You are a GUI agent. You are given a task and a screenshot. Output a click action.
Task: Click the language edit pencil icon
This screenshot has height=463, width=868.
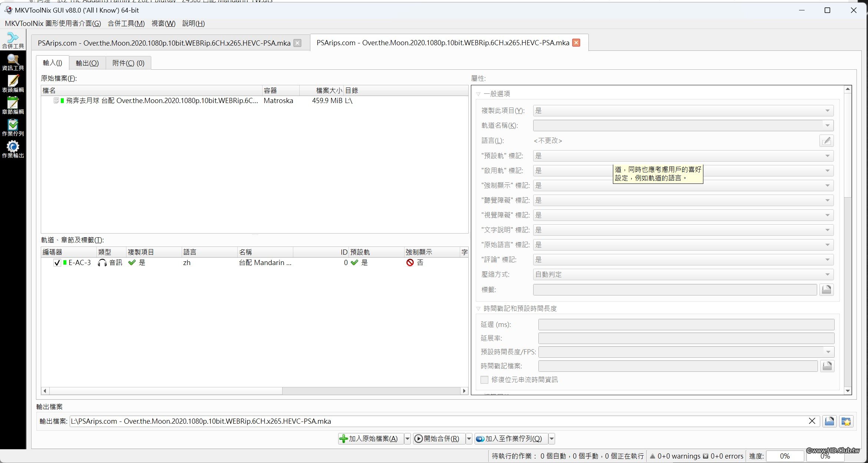coord(826,141)
